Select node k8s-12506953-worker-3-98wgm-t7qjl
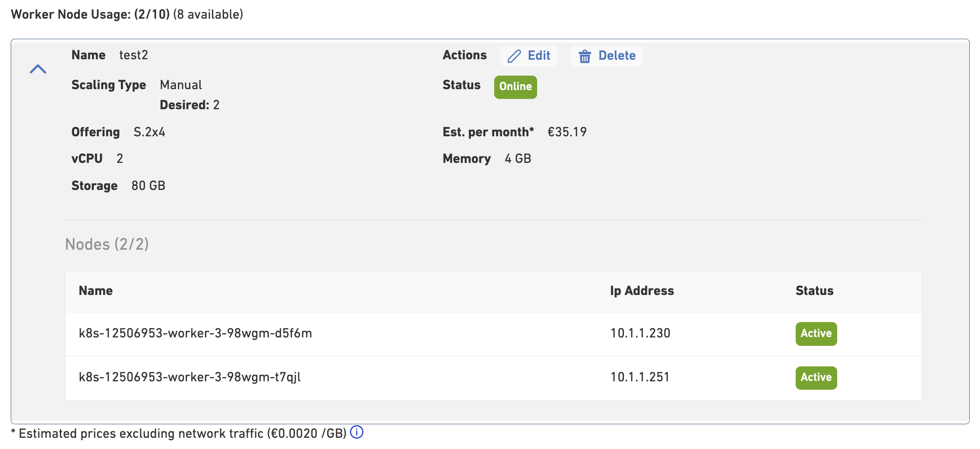This screenshot has width=980, height=449. (x=189, y=377)
